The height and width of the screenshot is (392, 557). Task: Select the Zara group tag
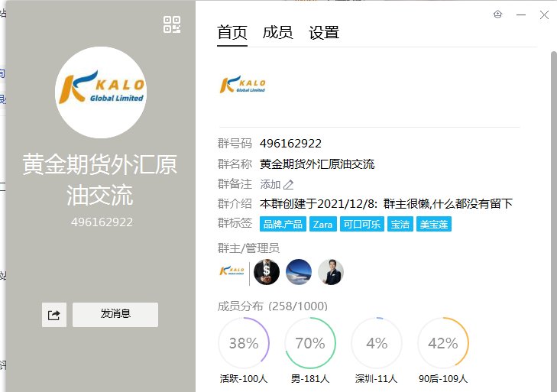point(323,224)
